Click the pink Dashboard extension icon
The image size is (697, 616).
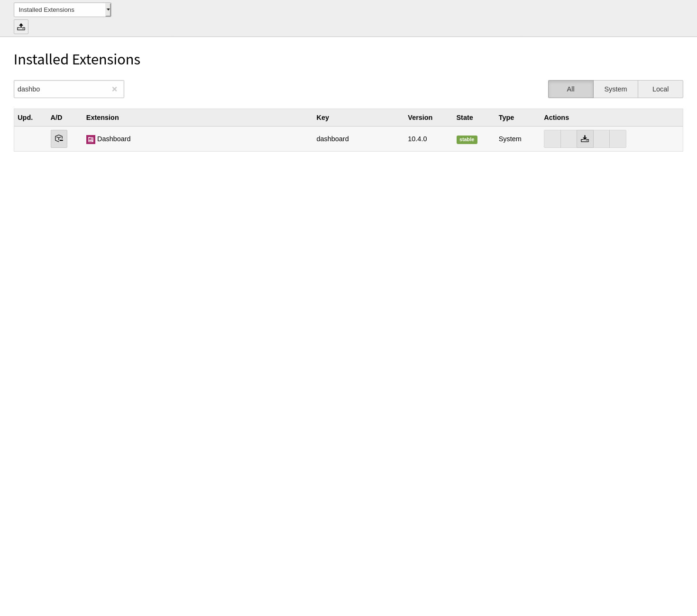pyautogui.click(x=91, y=139)
